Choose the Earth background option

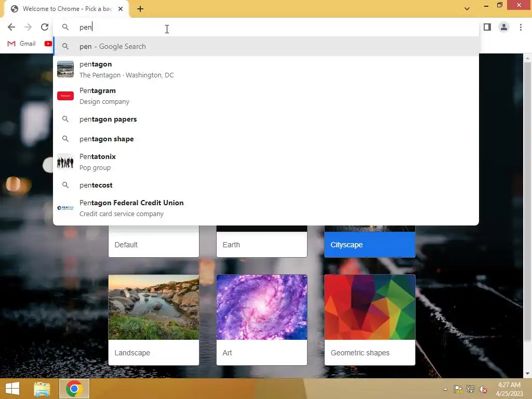tap(262, 242)
